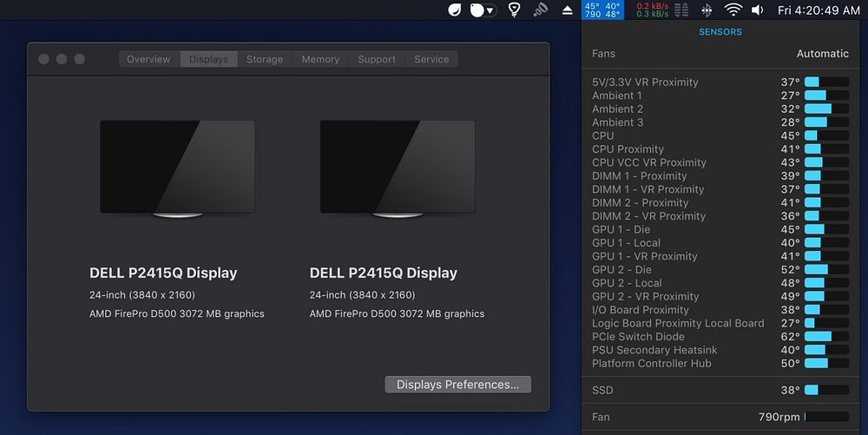Click the Bluetooth menu bar icon
868x435 pixels.
pos(707,10)
